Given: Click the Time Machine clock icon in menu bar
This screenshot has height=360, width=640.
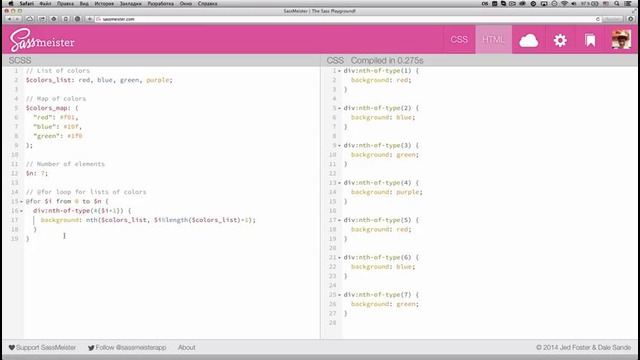Looking at the screenshot, I should click(x=554, y=3).
